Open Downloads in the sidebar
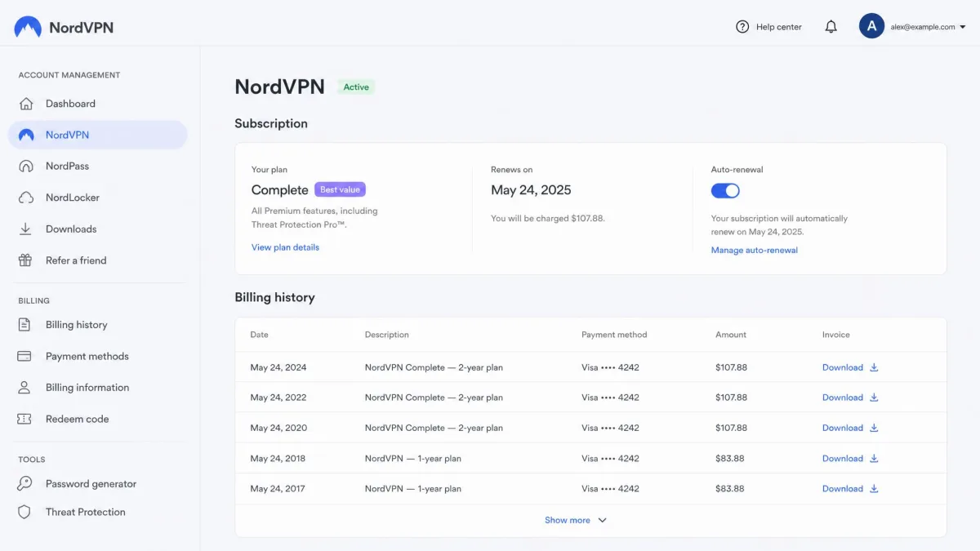980x551 pixels. (98, 229)
